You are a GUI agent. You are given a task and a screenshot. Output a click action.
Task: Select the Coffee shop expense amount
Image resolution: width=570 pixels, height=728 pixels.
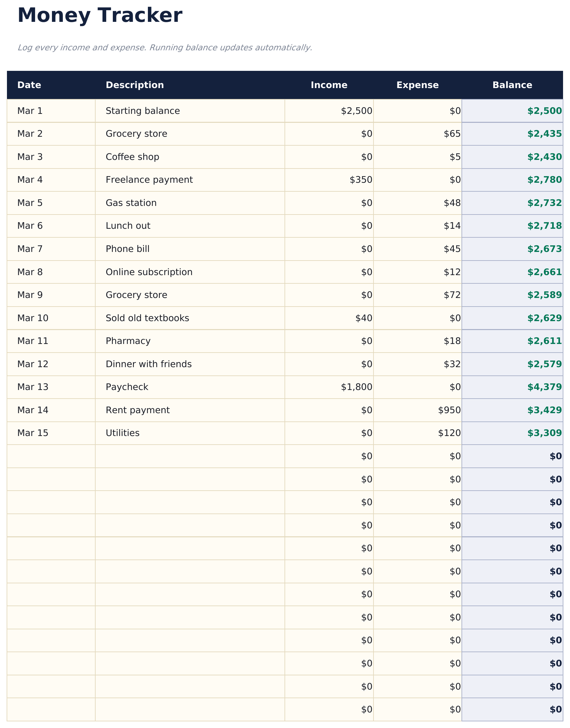pos(454,157)
